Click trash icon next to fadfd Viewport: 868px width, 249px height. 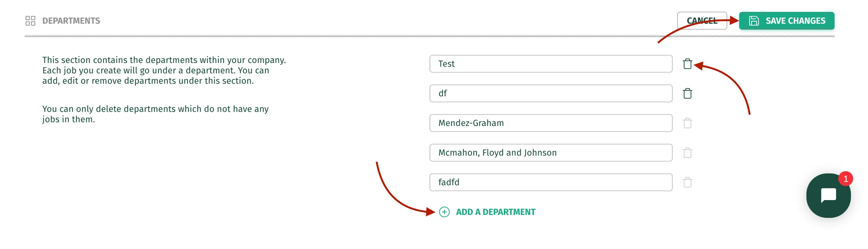[x=687, y=182]
